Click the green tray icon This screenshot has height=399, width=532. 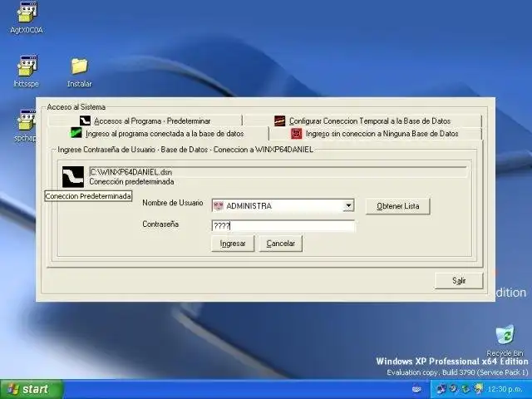[465, 389]
